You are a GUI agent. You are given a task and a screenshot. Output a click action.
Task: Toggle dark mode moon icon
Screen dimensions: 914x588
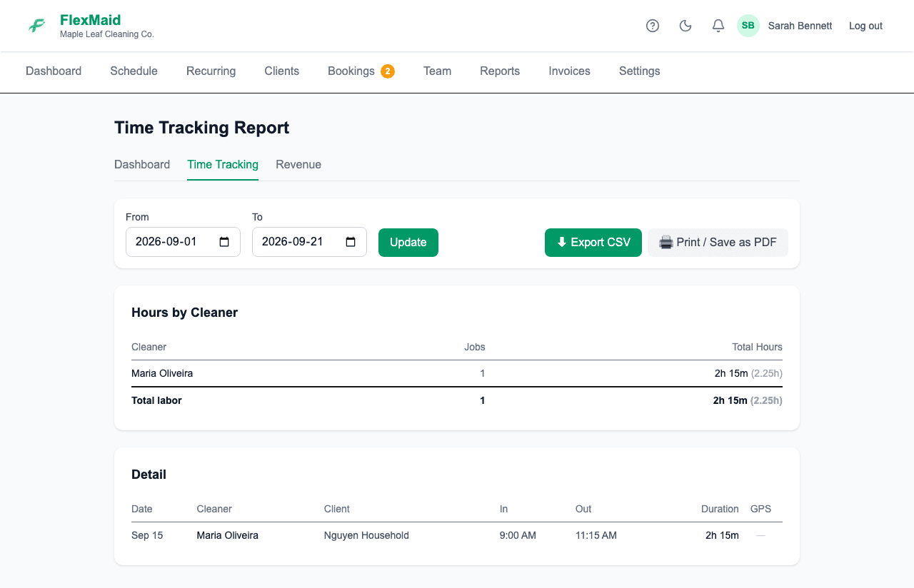coord(685,26)
